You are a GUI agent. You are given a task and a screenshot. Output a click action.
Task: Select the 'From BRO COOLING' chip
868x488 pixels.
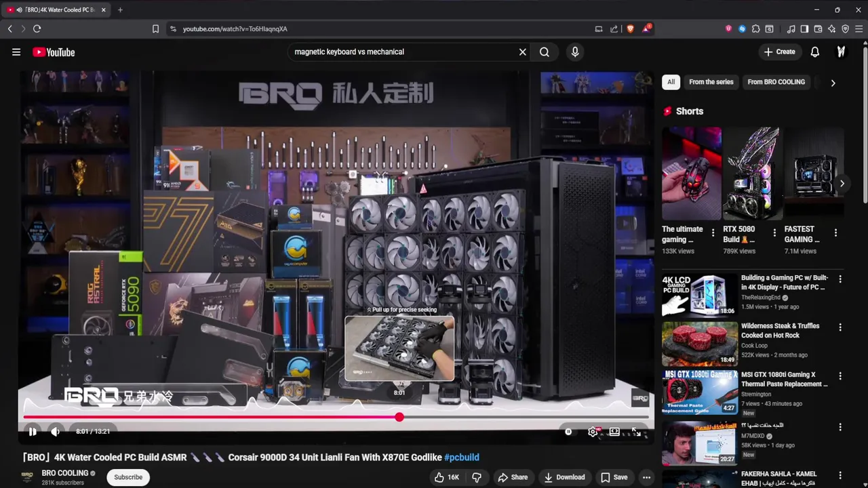click(x=776, y=82)
